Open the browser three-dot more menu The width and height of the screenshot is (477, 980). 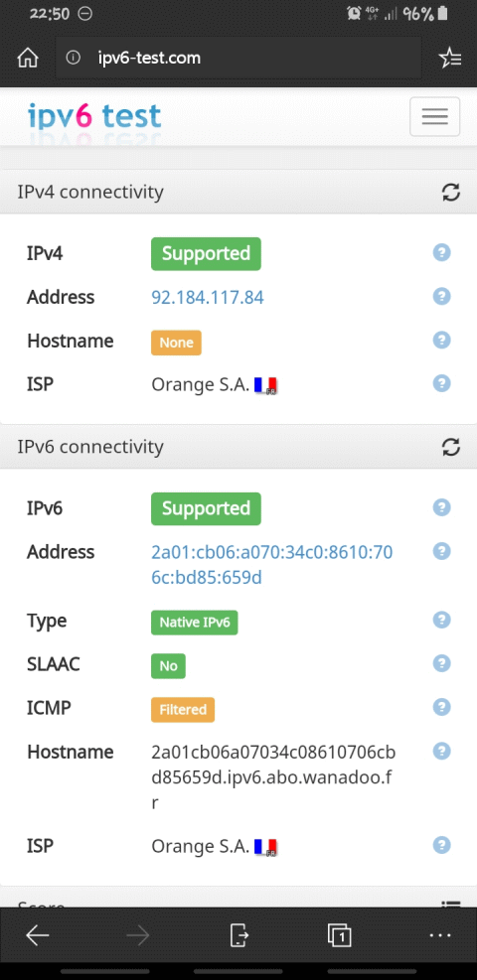440,935
